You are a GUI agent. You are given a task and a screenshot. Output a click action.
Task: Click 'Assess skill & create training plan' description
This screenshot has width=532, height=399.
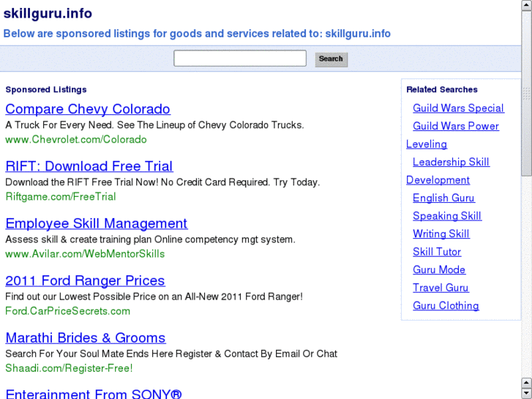tap(150, 239)
